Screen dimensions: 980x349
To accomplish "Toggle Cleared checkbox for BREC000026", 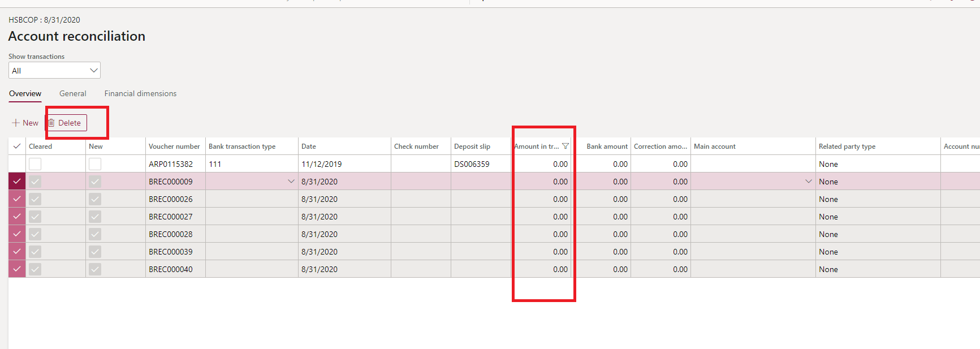I will 35,199.
